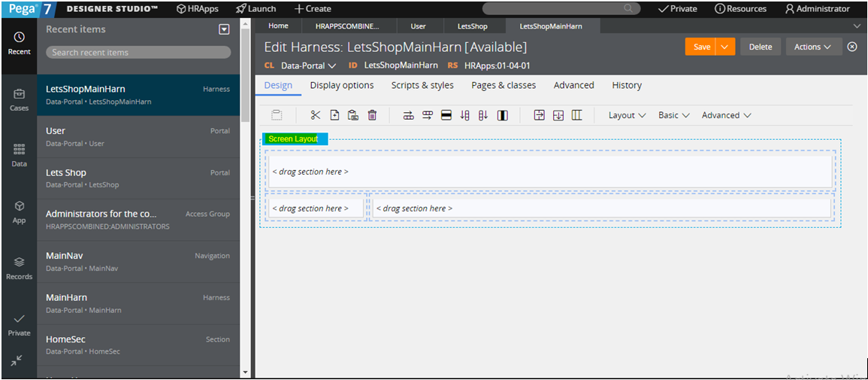Switch to the Home tab
The width and height of the screenshot is (868, 380).
click(279, 26)
